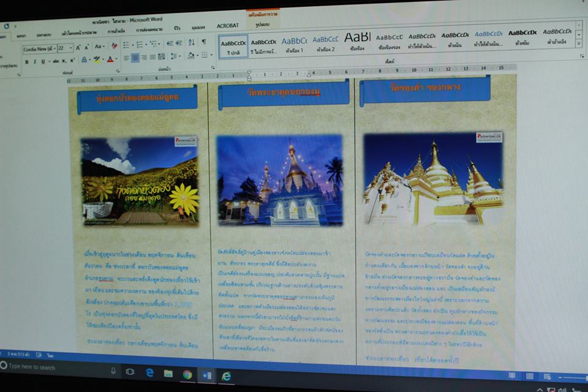Click the bullet list icon

[x=126, y=45]
